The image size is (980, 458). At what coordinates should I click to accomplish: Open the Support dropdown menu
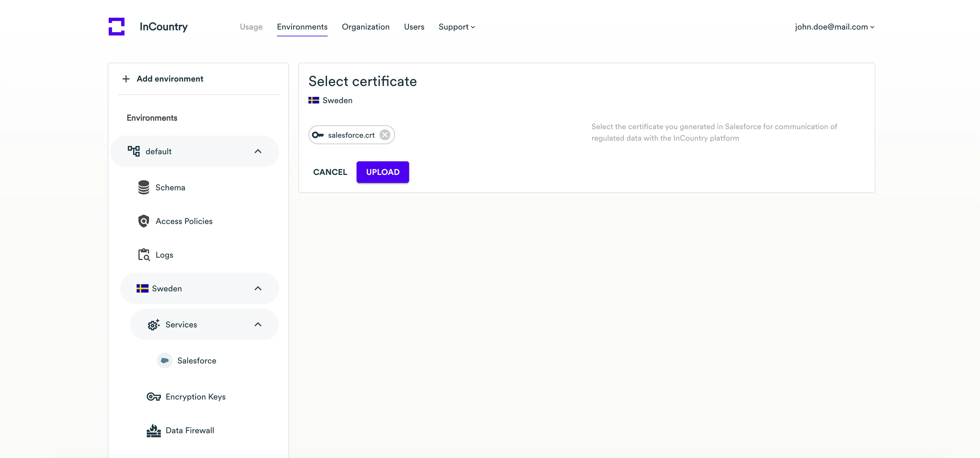point(456,27)
